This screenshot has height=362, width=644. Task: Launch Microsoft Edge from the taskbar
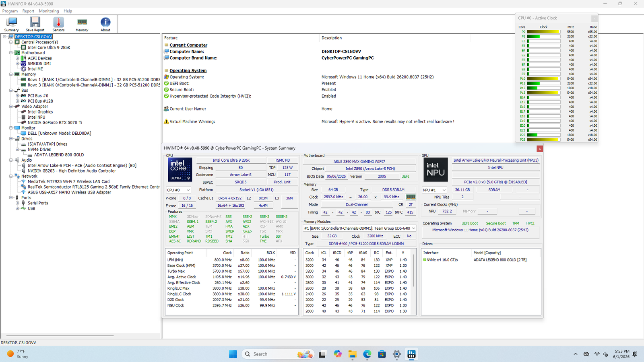coord(367,354)
